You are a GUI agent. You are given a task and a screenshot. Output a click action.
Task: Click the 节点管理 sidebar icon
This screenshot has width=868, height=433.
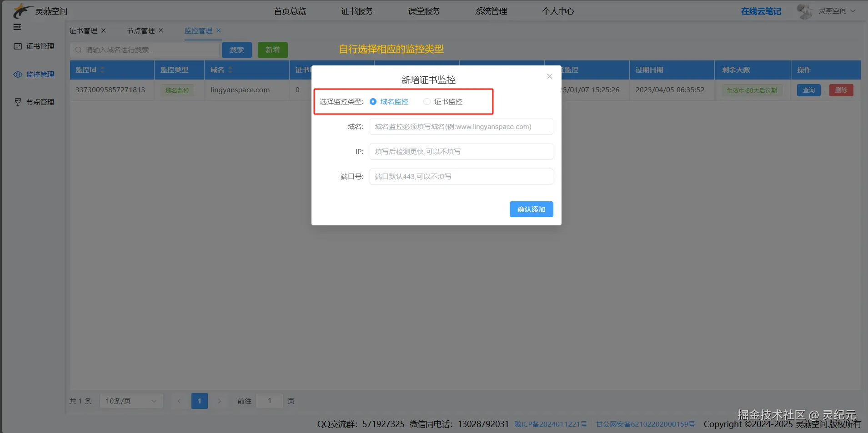click(x=18, y=102)
